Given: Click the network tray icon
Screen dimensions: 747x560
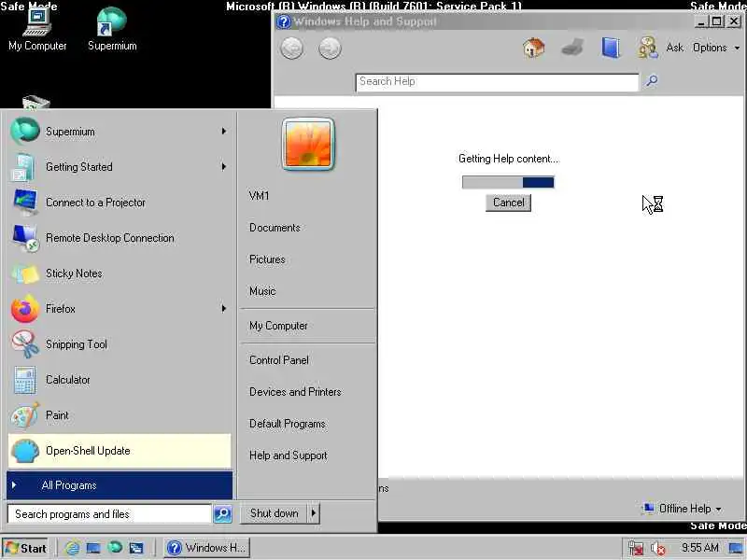Looking at the screenshot, I should click(x=636, y=549).
